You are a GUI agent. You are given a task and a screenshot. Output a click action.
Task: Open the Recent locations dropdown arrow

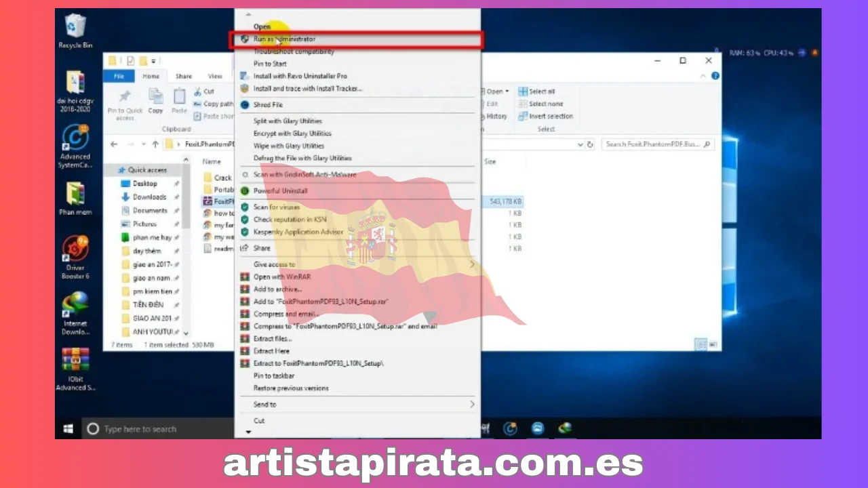[144, 144]
